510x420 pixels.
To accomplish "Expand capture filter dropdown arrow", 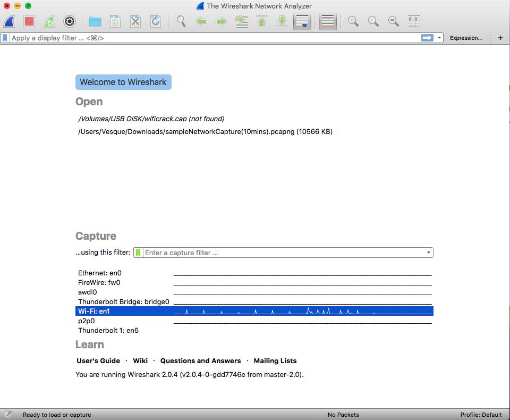I will [429, 253].
